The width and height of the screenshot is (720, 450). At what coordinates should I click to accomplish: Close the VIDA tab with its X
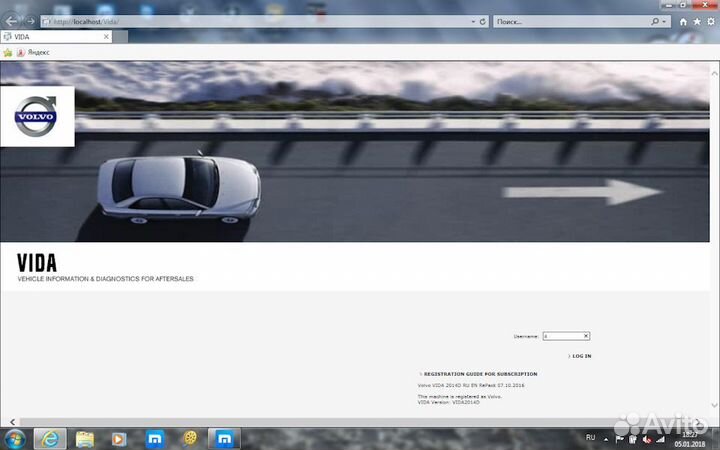[106, 37]
